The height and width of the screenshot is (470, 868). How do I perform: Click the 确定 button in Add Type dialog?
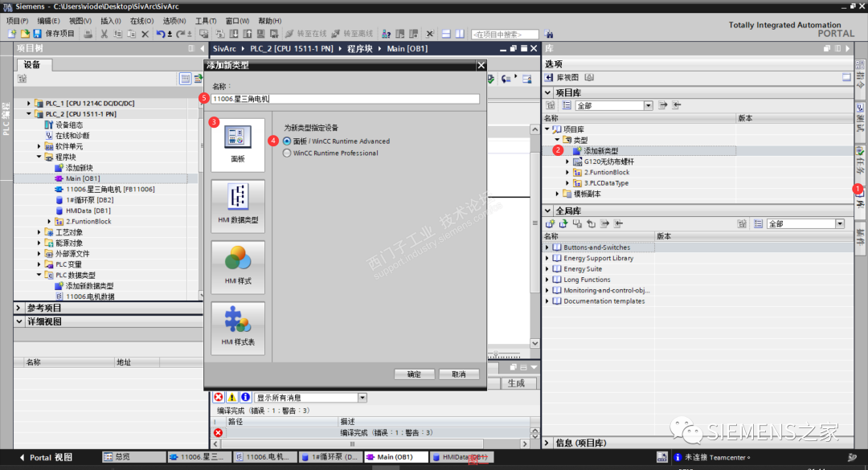pyautogui.click(x=414, y=373)
